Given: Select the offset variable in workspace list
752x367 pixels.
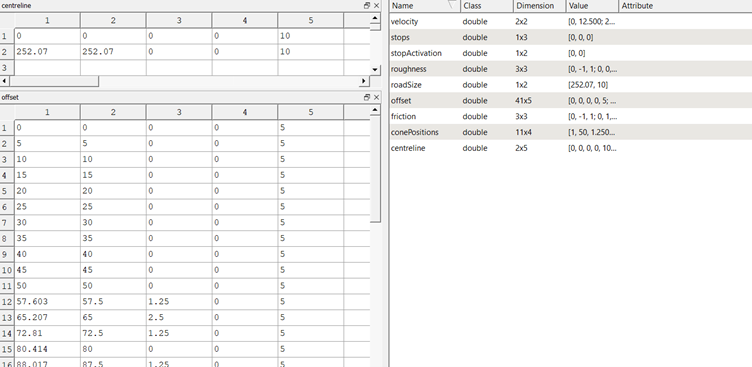Looking at the screenshot, I should point(571,101).
